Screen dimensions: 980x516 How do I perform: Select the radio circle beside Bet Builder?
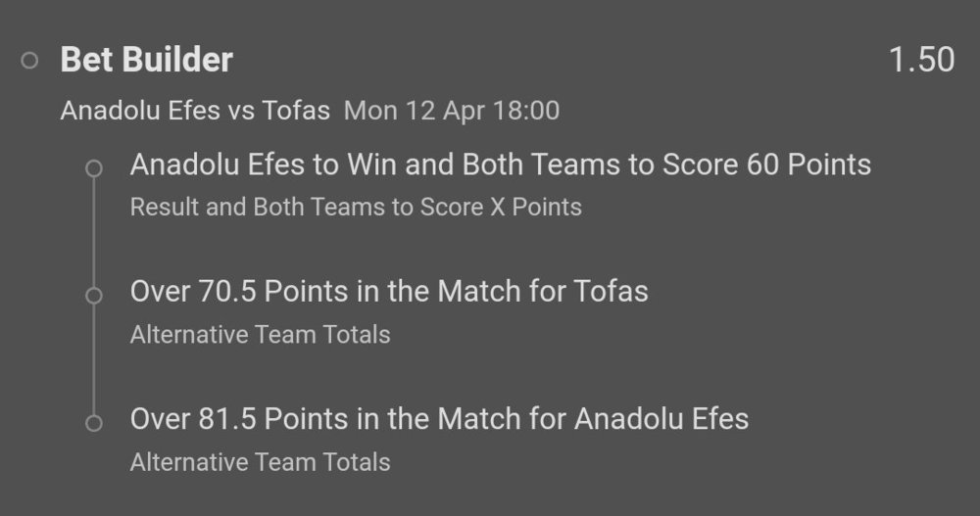(29, 61)
